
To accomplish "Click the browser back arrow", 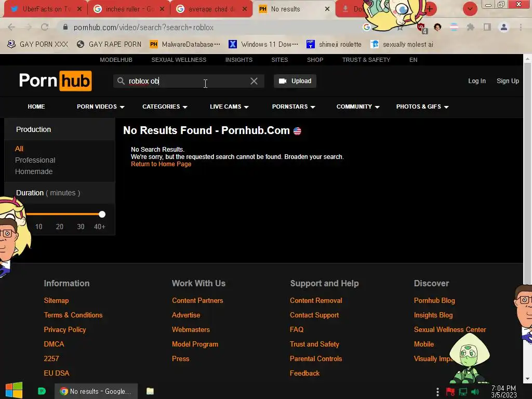I will [11, 27].
